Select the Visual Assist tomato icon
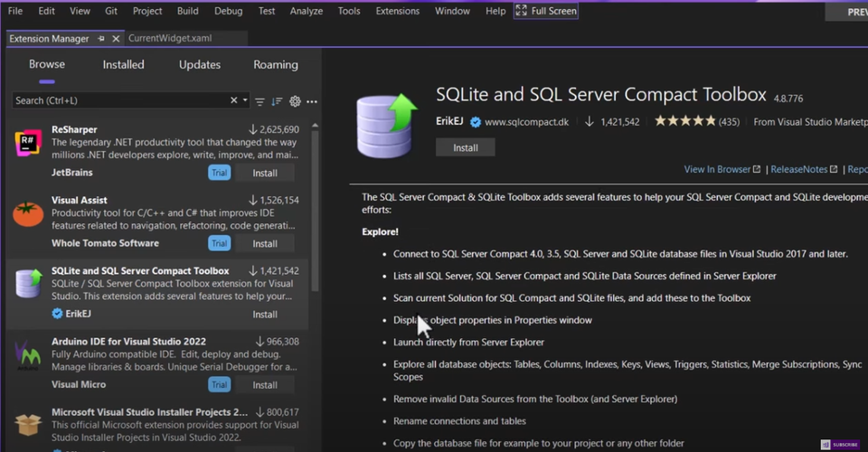This screenshot has height=452, width=868. click(x=28, y=214)
